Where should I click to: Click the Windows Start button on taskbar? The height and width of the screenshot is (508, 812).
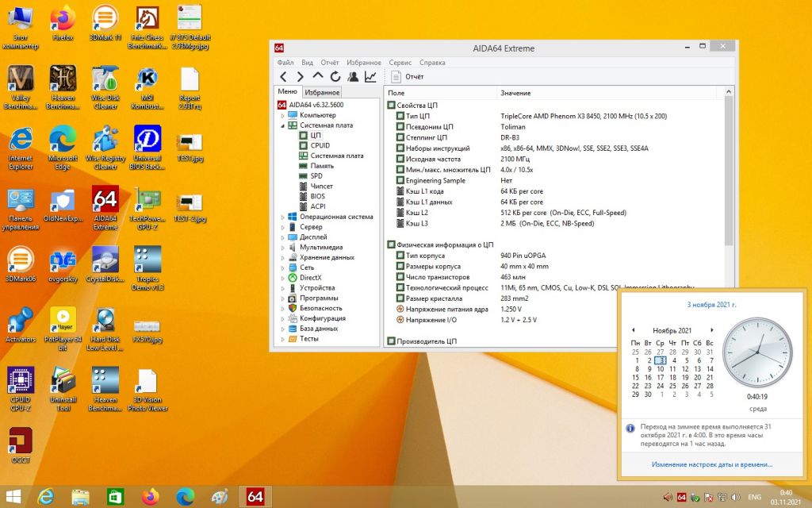(13, 497)
